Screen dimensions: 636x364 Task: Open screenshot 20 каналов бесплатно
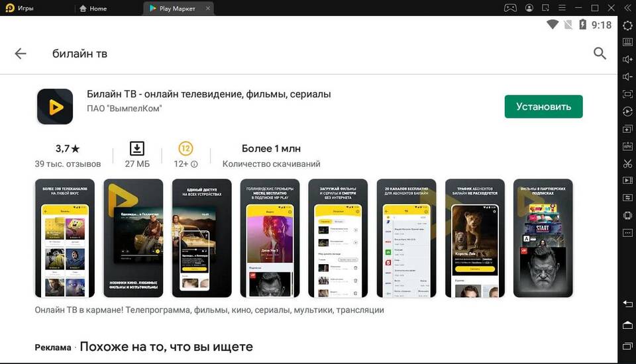click(406, 238)
